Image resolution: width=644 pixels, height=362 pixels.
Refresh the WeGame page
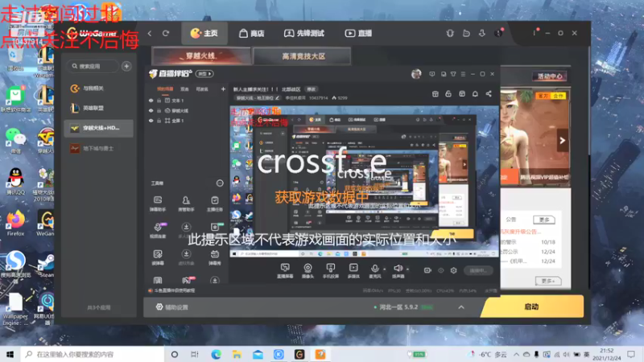coord(166,33)
